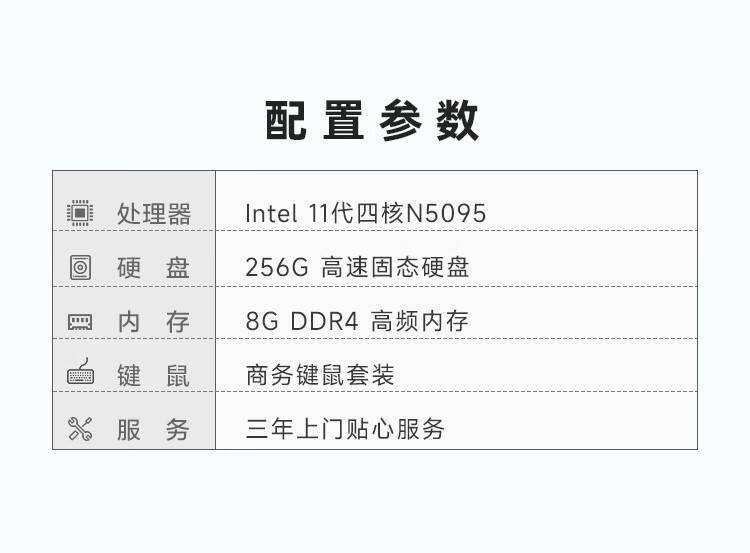
Task: Click the 处理器 row label
Action: pos(153,214)
